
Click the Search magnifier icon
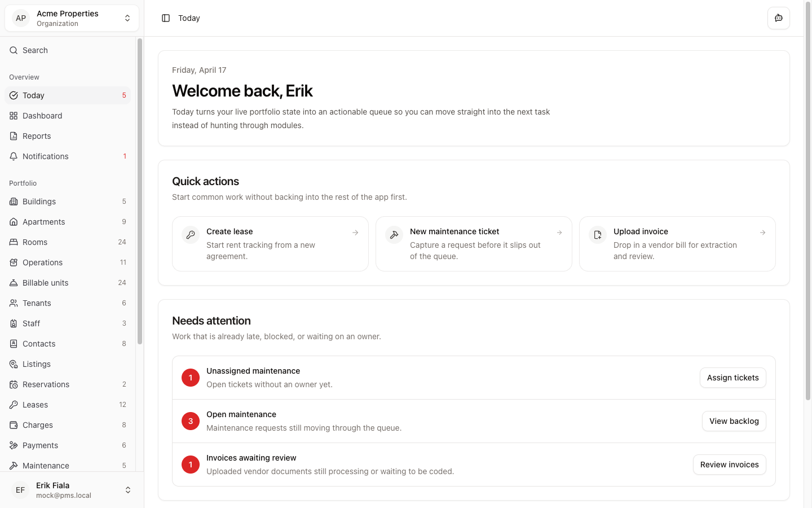(14, 50)
